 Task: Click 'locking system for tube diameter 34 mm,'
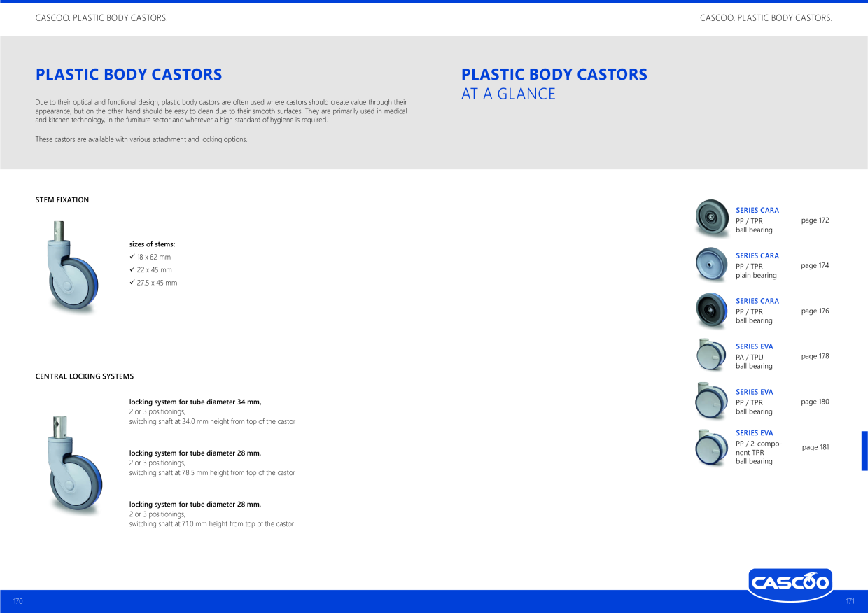[195, 402]
